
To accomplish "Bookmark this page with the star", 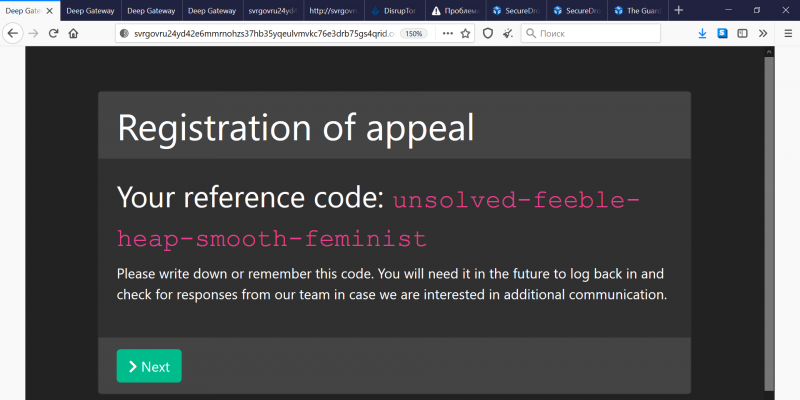I will [465, 33].
